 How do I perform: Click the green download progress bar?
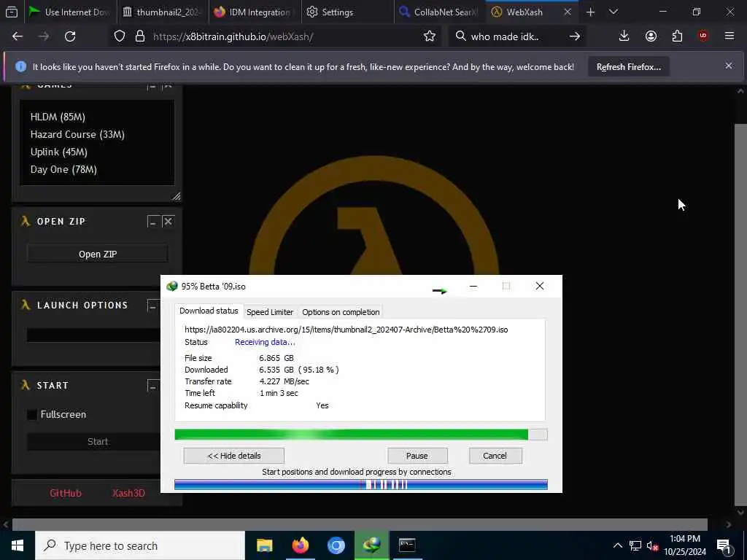(x=361, y=435)
